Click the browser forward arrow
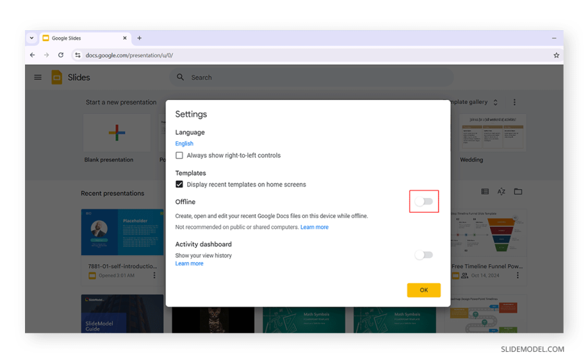 [x=47, y=55]
